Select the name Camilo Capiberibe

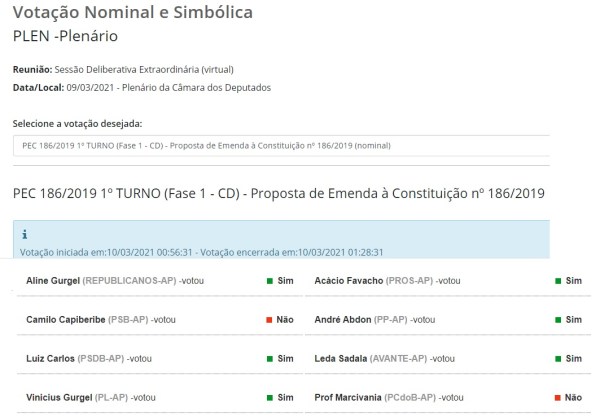coord(70,320)
